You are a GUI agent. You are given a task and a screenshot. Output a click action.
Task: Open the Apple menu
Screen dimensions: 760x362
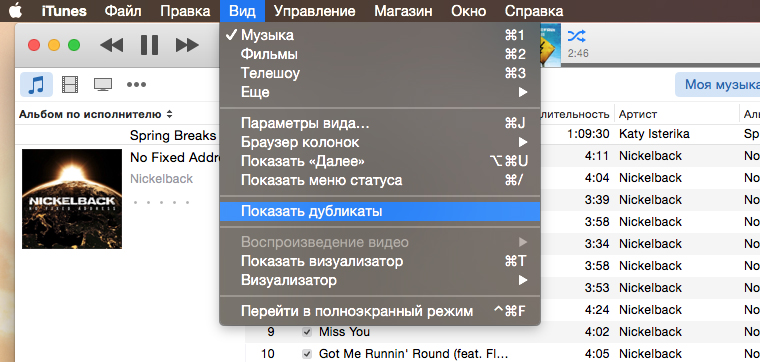[17, 10]
